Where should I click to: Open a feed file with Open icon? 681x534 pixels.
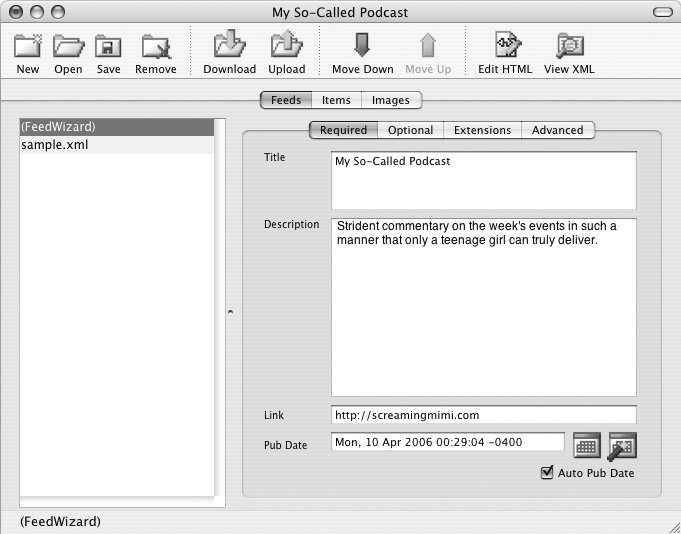pos(68,47)
